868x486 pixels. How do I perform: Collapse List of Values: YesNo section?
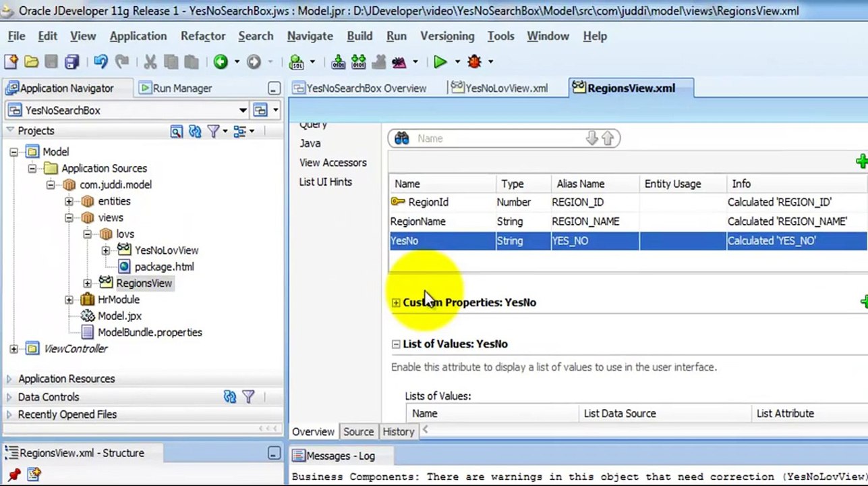tap(396, 344)
